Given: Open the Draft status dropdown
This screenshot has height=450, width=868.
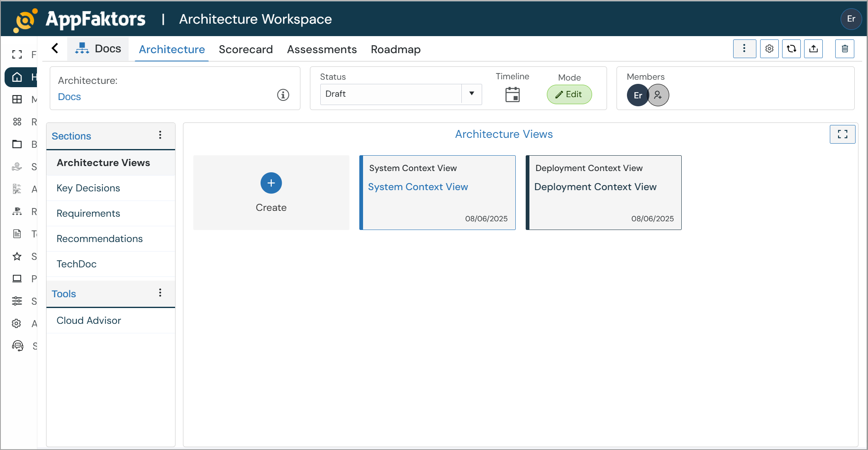Looking at the screenshot, I should click(x=471, y=94).
